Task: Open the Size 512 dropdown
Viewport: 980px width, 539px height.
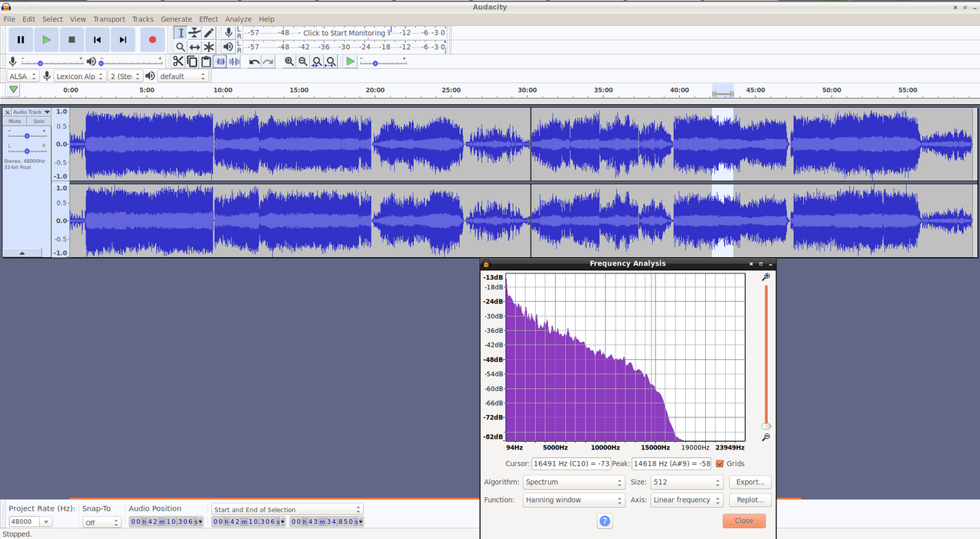Action: (687, 482)
